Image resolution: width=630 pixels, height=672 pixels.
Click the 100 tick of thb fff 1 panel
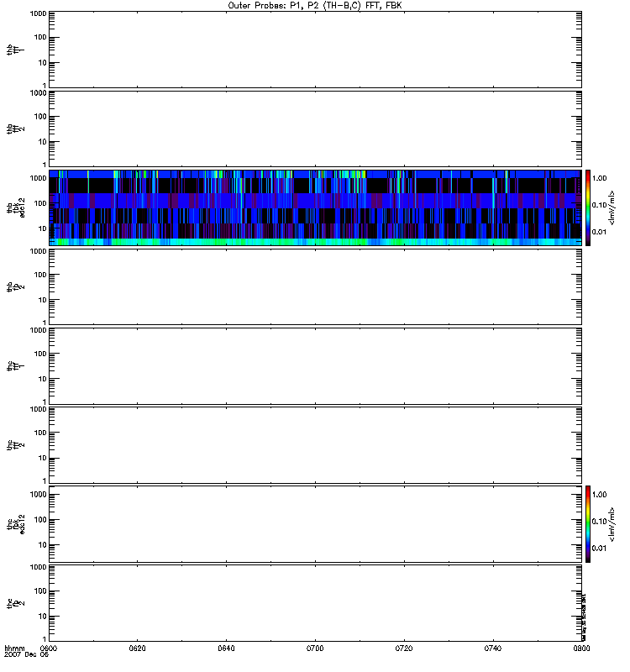40,38
